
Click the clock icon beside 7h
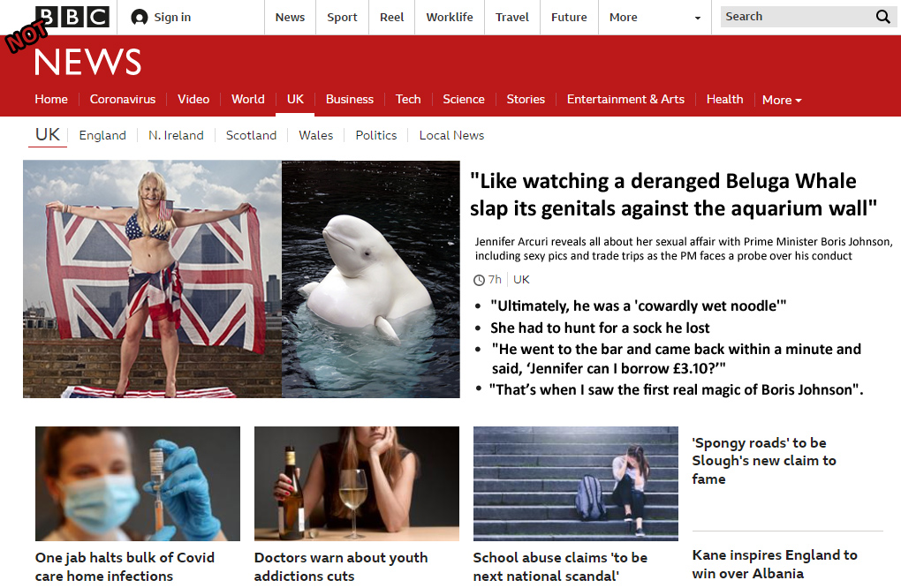(x=479, y=280)
